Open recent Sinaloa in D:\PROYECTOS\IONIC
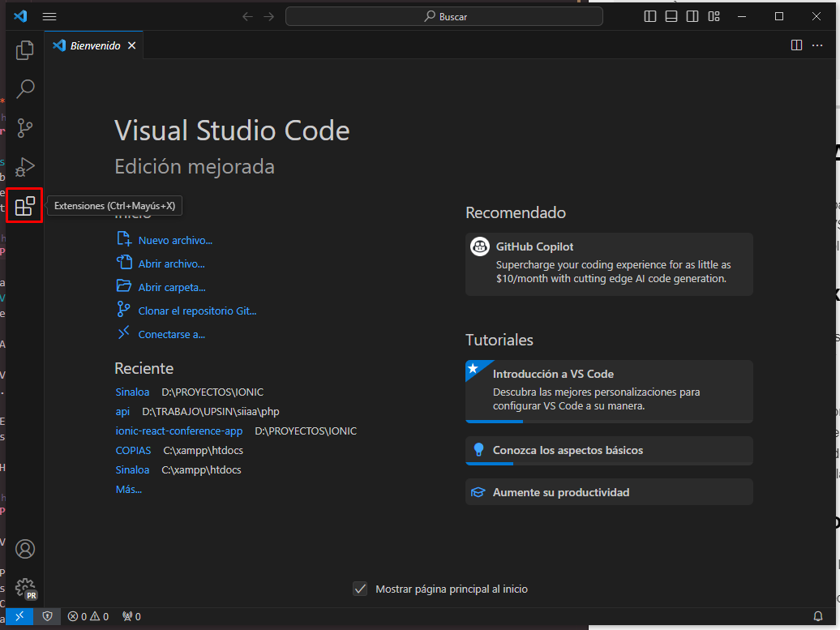The width and height of the screenshot is (840, 630). tap(132, 392)
